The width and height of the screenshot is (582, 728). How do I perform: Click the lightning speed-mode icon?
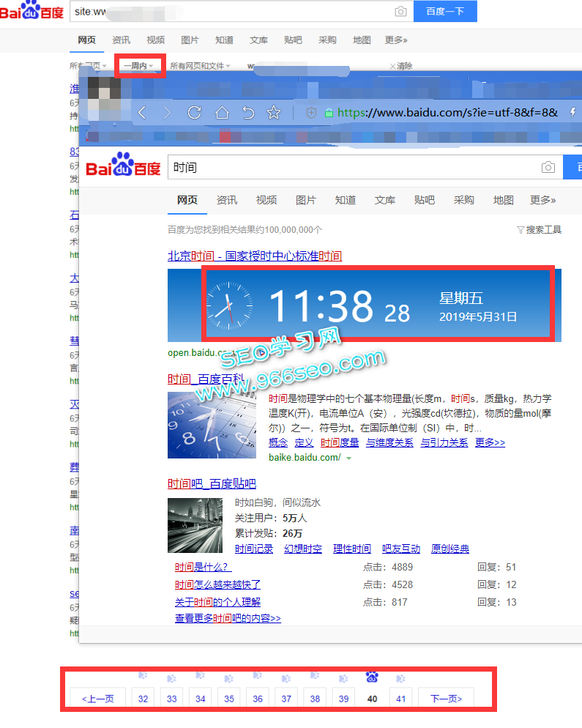pos(572,112)
